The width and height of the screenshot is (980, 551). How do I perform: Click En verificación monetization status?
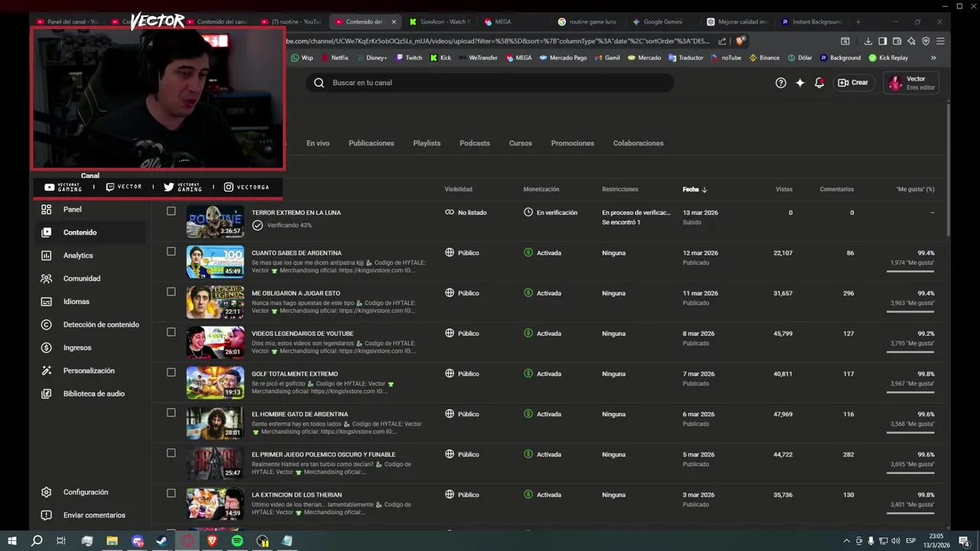click(550, 212)
